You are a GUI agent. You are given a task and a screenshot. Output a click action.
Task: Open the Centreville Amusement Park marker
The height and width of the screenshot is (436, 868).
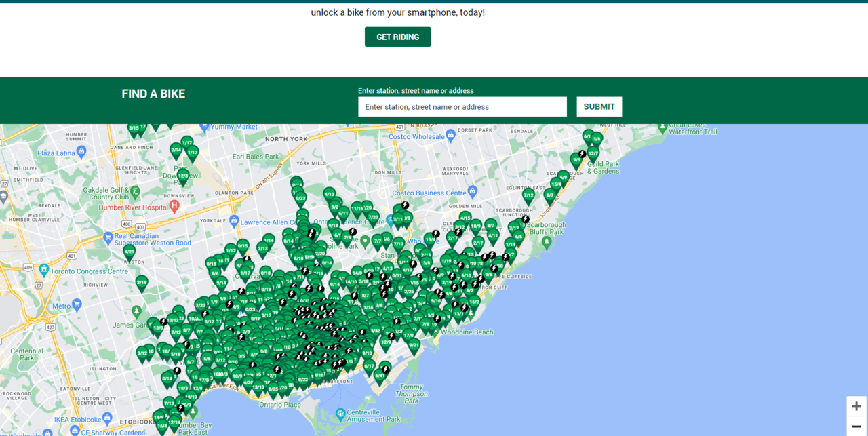pos(340,413)
